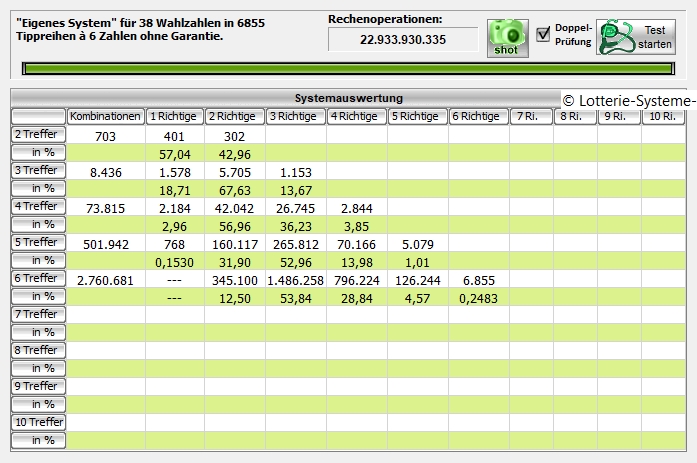
Task: Select the Kombinationen column header
Action: click(x=105, y=116)
